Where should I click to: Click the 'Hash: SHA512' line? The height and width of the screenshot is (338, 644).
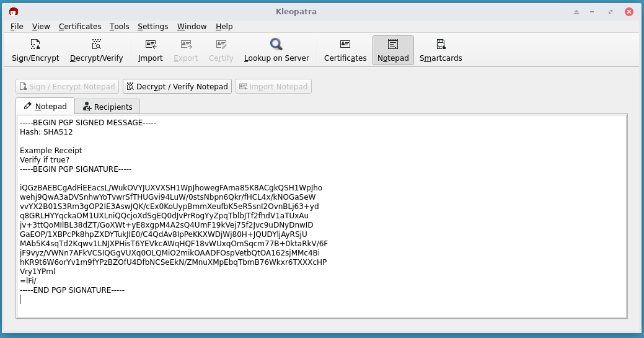(46, 132)
